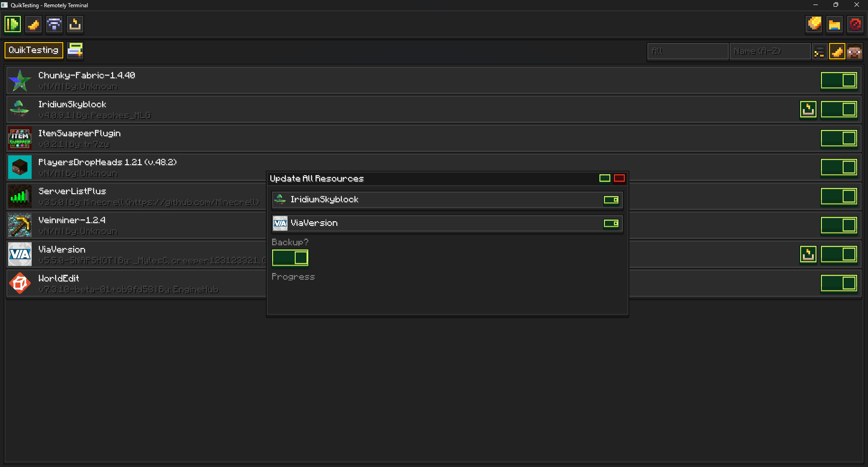
Task: Select the QuikTesting server tab
Action: click(x=34, y=50)
